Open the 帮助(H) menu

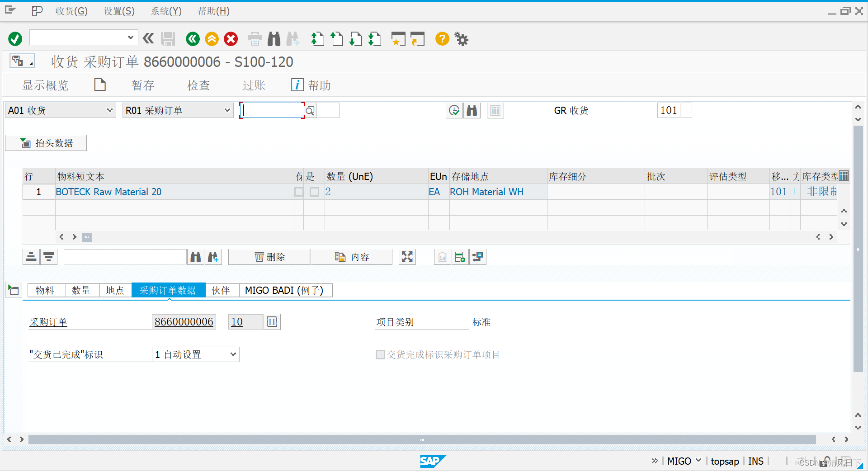[x=214, y=11]
